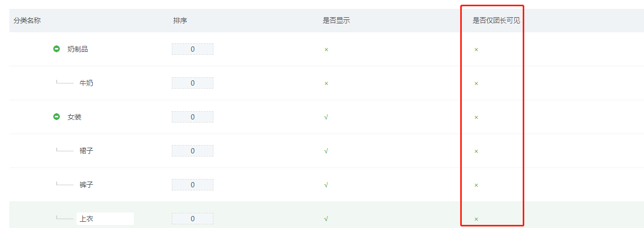Viewport: 644px width, 228px height.
Task: Collapse the 女装 category with green icon
Action: (x=56, y=117)
